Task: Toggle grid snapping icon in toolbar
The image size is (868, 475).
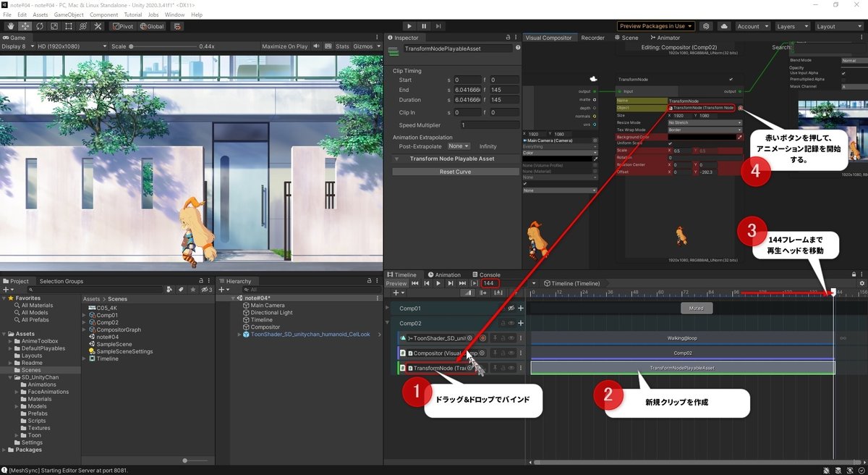Action: [x=177, y=26]
